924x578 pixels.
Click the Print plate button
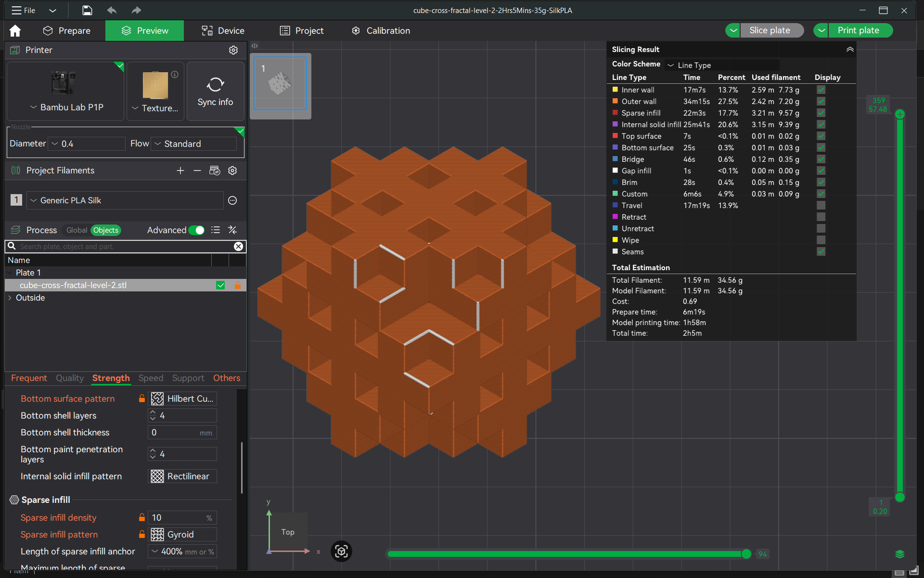click(x=859, y=30)
